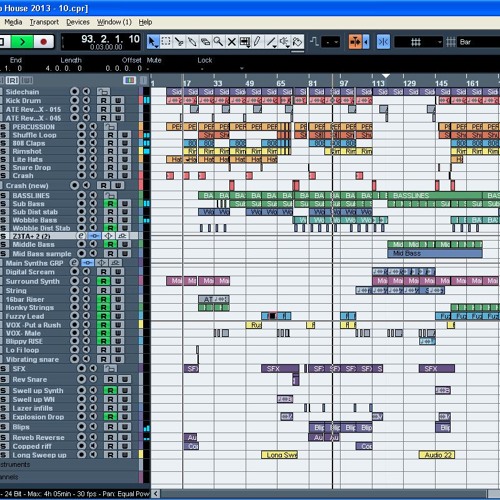Toggle Snap to Zero Crossing icon
The width and height of the screenshot is (500, 500).
(x=314, y=42)
